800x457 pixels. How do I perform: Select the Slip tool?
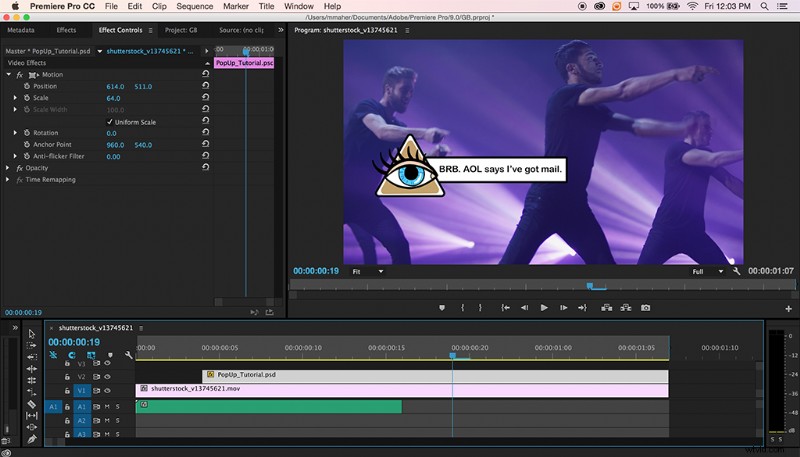coord(32,415)
